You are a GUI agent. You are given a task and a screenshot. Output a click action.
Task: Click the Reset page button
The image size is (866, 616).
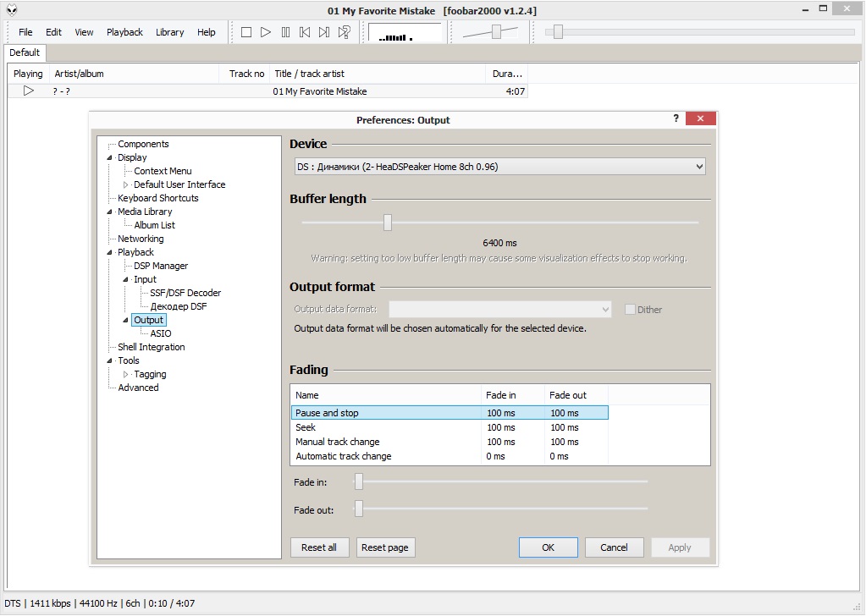[385, 547]
